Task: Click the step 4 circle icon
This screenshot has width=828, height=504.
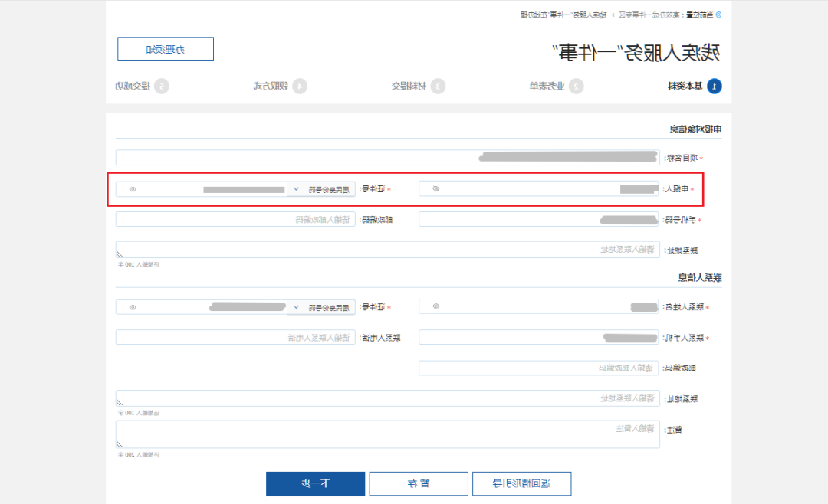Action: (300, 86)
